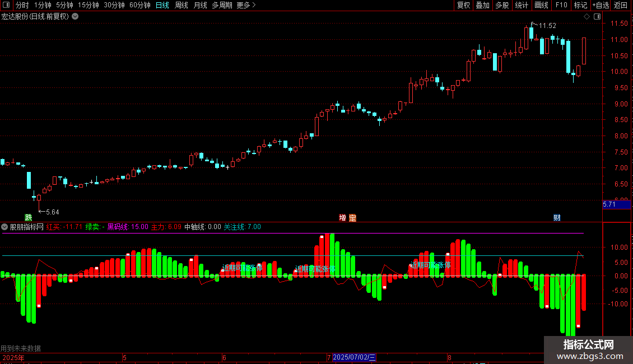Image resolution: width=633 pixels, height=364 pixels.
Task: Select the 日线 daily chart tab
Action: (162, 5)
